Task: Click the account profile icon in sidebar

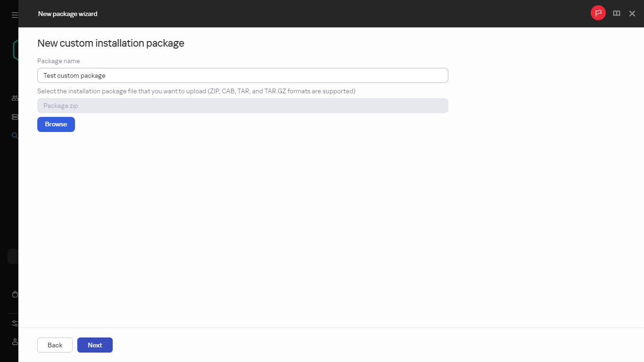Action: (15, 342)
